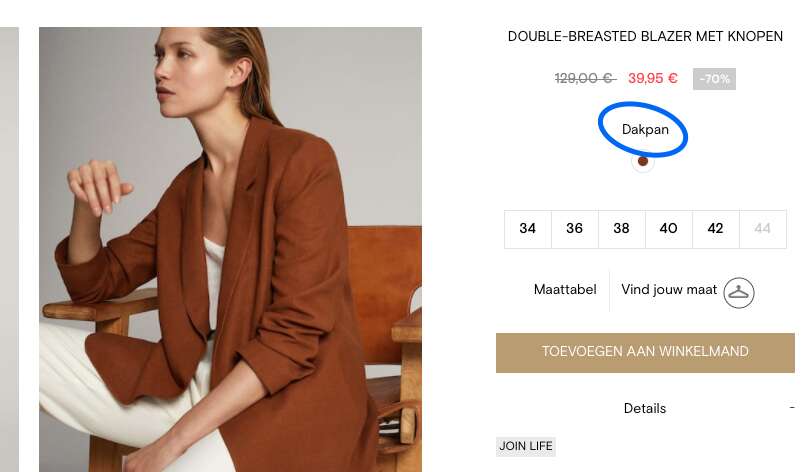Click the JOIN LIFE label
The image size is (805, 472).
tap(526, 446)
